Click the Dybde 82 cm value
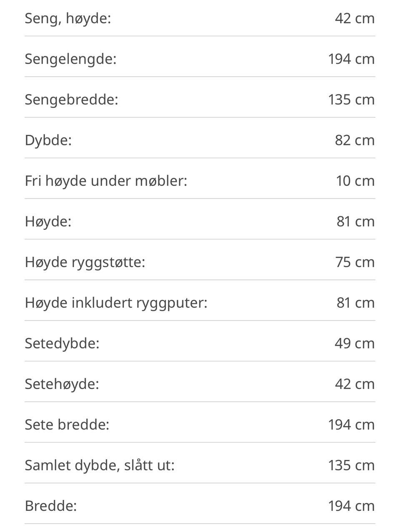The image size is (400, 532). [355, 140]
